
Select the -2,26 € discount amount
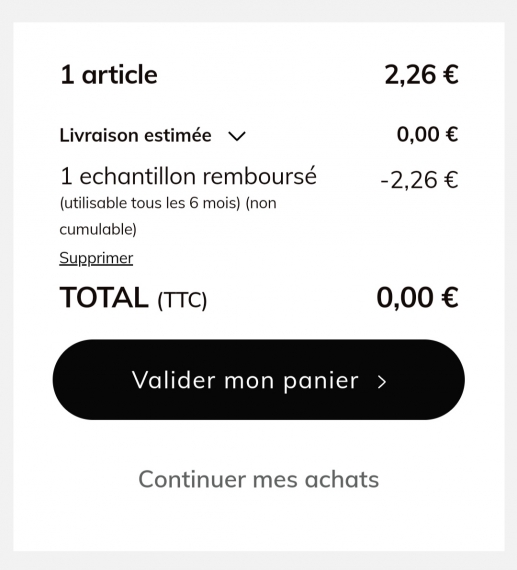click(x=419, y=180)
